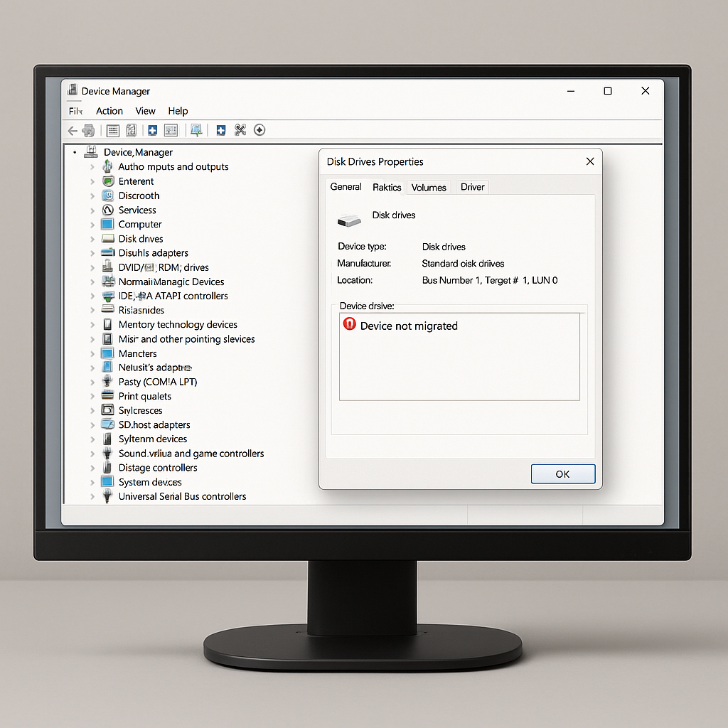
Task: Open the View menu
Action: (x=145, y=111)
